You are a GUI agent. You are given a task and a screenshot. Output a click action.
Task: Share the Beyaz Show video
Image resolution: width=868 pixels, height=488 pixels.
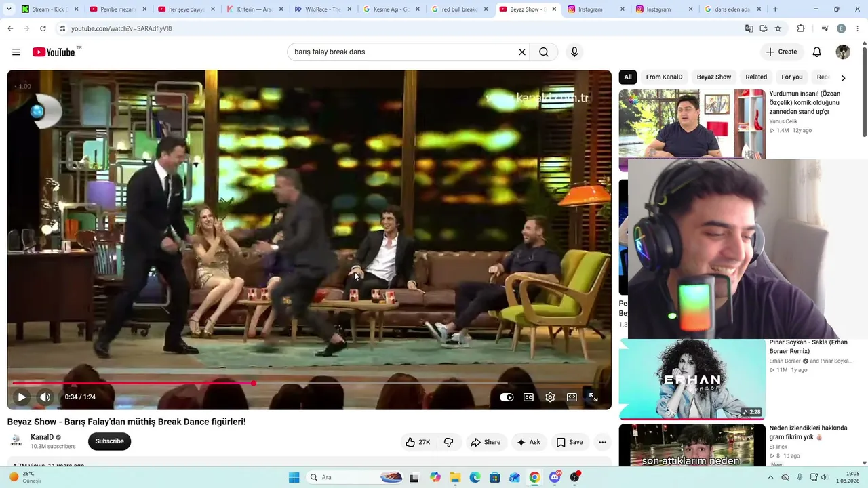coord(486,442)
